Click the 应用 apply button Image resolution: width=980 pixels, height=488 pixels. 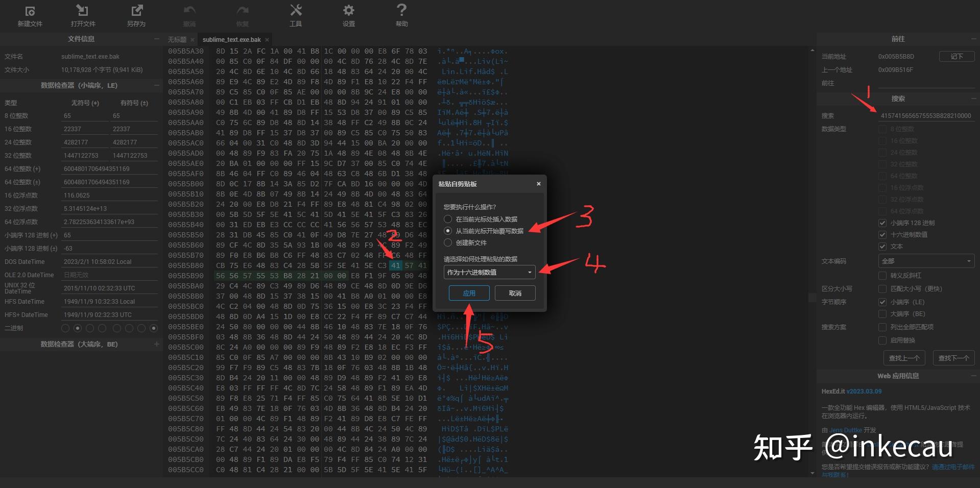469,293
